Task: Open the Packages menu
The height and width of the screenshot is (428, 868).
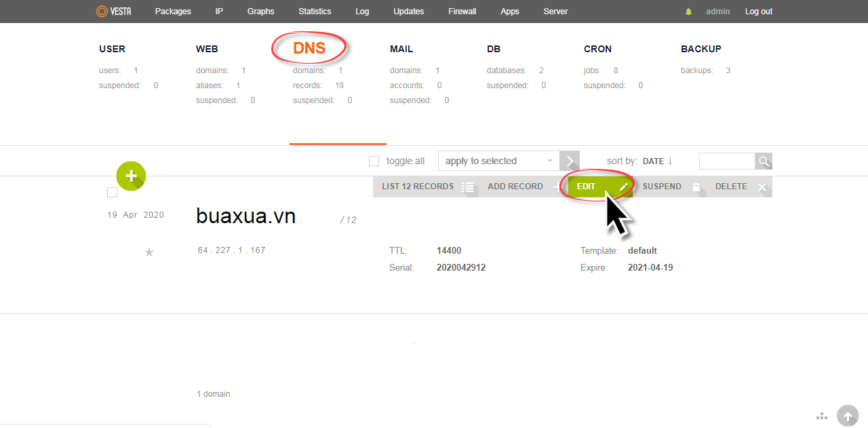Action: pos(173,12)
